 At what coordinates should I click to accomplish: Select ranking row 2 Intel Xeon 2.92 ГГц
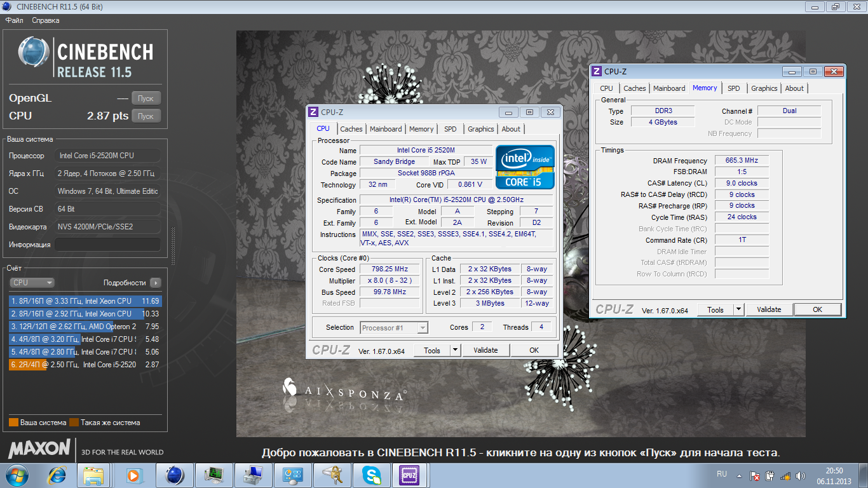(x=85, y=314)
